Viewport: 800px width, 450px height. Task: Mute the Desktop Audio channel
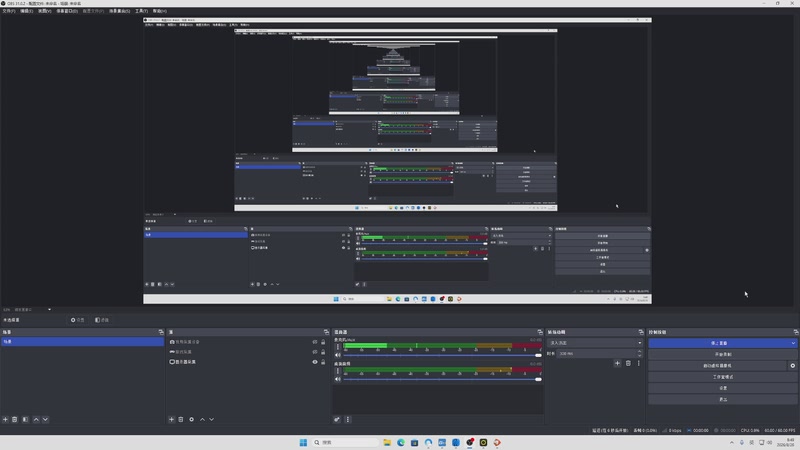coord(338,379)
